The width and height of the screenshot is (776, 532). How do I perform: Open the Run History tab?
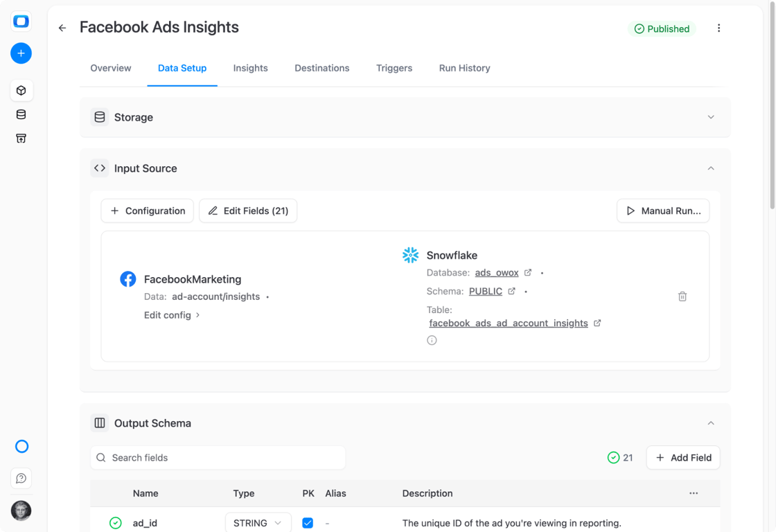[464, 69]
